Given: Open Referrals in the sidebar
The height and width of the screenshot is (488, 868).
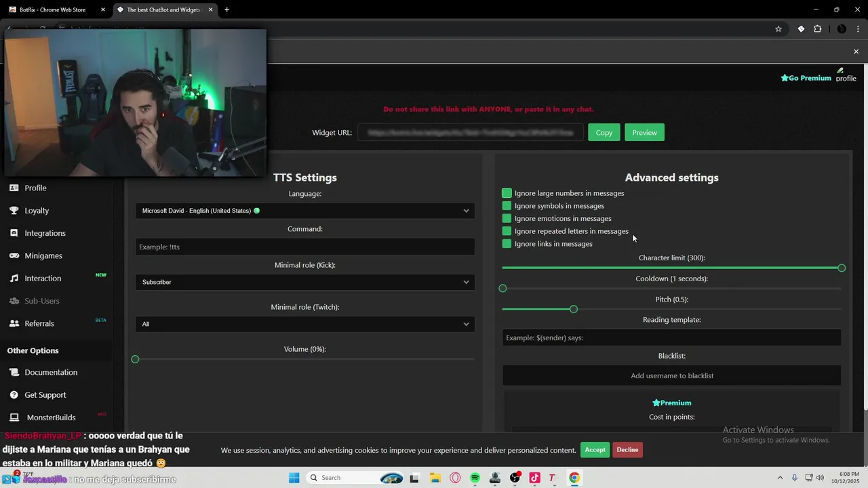Looking at the screenshot, I should (39, 323).
